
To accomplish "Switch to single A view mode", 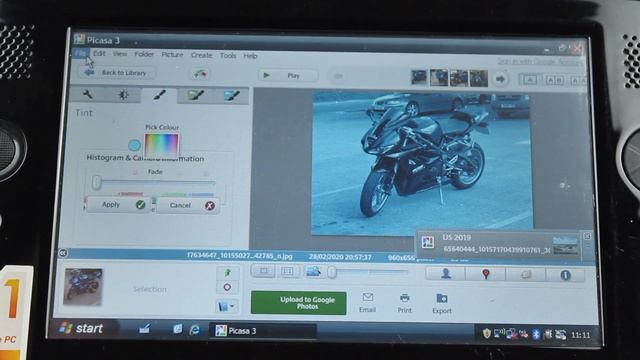I will click(x=530, y=80).
